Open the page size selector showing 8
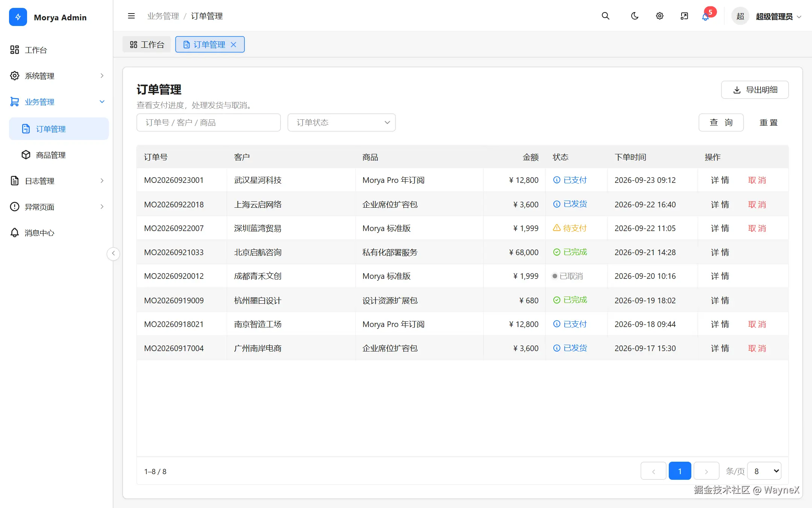 click(764, 471)
